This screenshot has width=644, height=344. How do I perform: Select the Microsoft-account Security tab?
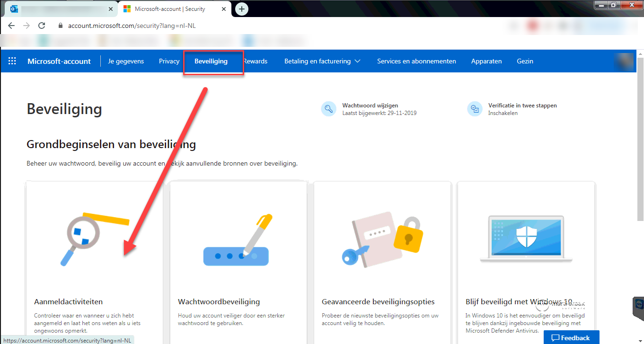tap(176, 9)
